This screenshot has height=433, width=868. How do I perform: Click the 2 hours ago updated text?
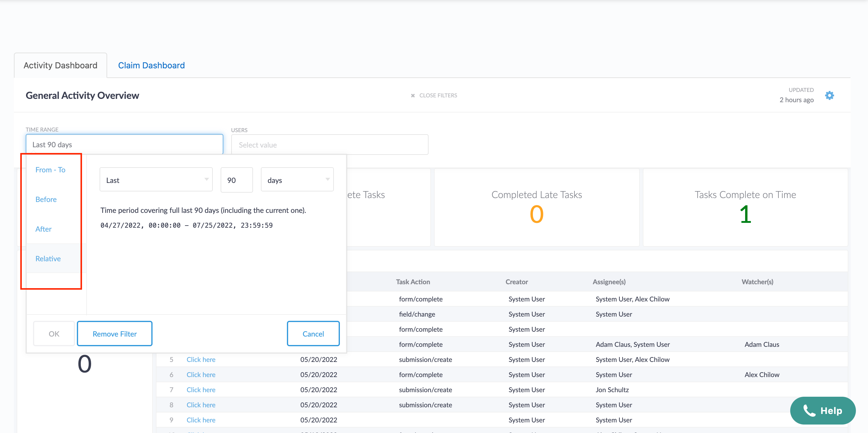coord(796,100)
